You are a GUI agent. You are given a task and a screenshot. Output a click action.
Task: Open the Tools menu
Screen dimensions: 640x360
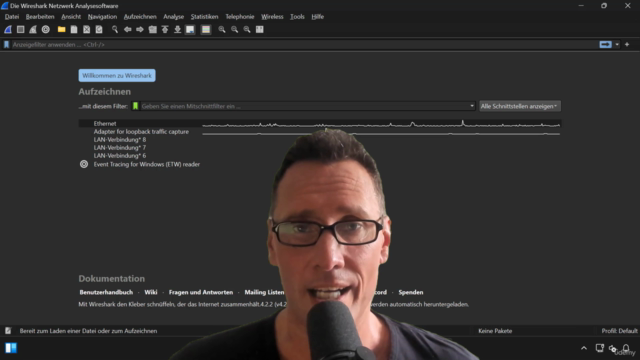pyautogui.click(x=297, y=17)
